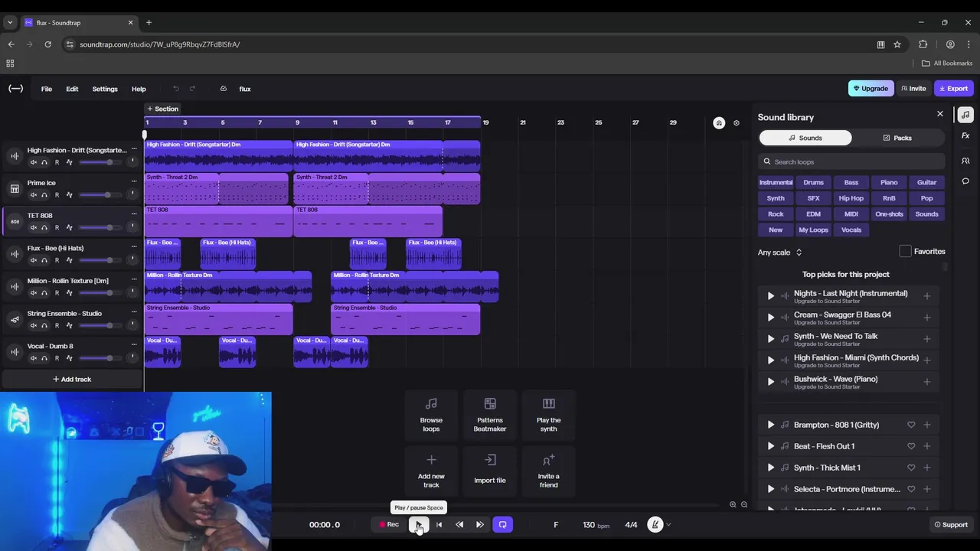980x551 pixels.
Task: Switch to the Packs tab
Action: 897,138
